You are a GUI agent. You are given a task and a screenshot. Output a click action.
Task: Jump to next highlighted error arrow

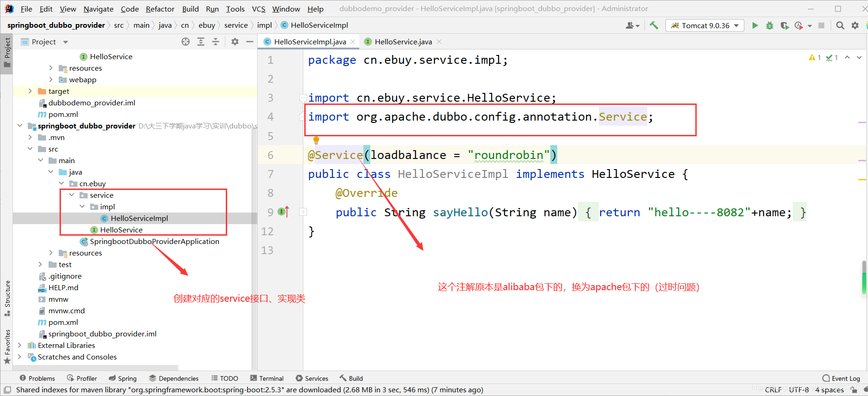coord(859,57)
